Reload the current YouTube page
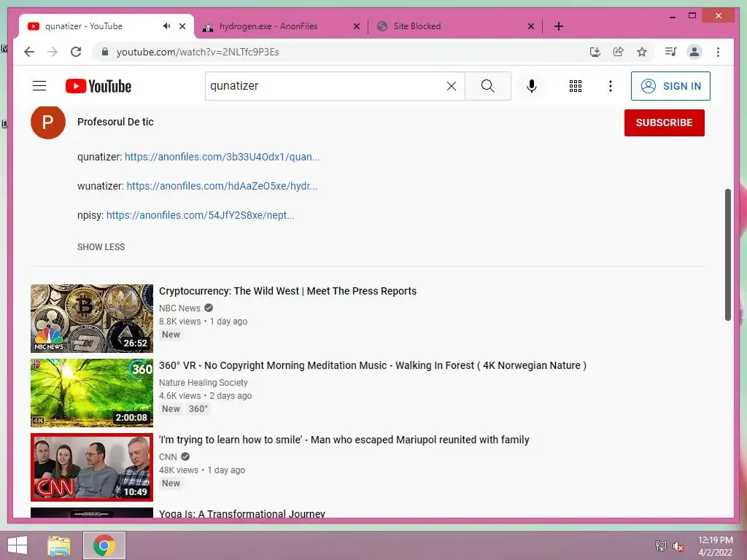 pyautogui.click(x=76, y=52)
